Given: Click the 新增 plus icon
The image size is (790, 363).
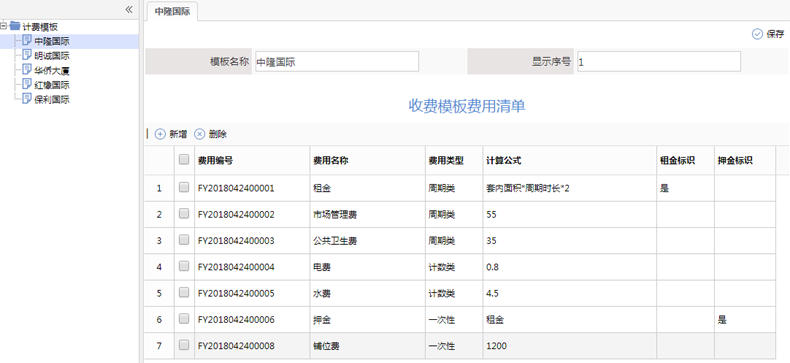Looking at the screenshot, I should coord(160,134).
